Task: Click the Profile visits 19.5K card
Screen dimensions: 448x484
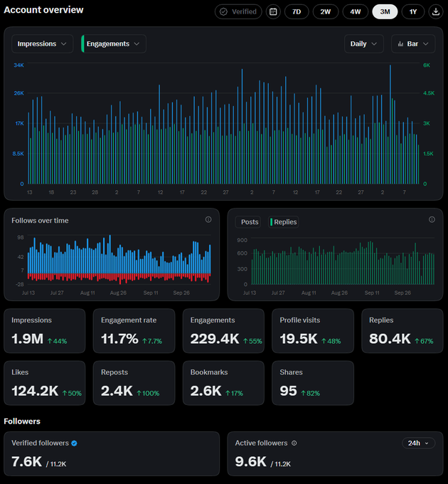Action: click(x=313, y=330)
